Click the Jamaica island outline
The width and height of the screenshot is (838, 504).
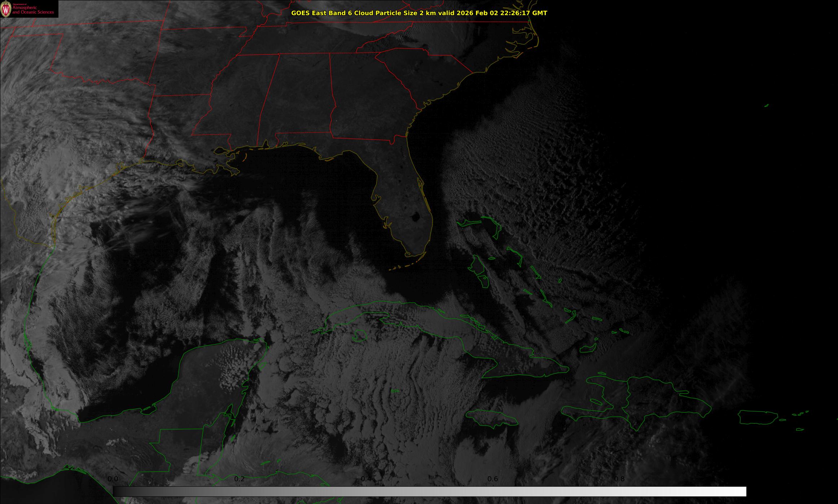click(491, 418)
